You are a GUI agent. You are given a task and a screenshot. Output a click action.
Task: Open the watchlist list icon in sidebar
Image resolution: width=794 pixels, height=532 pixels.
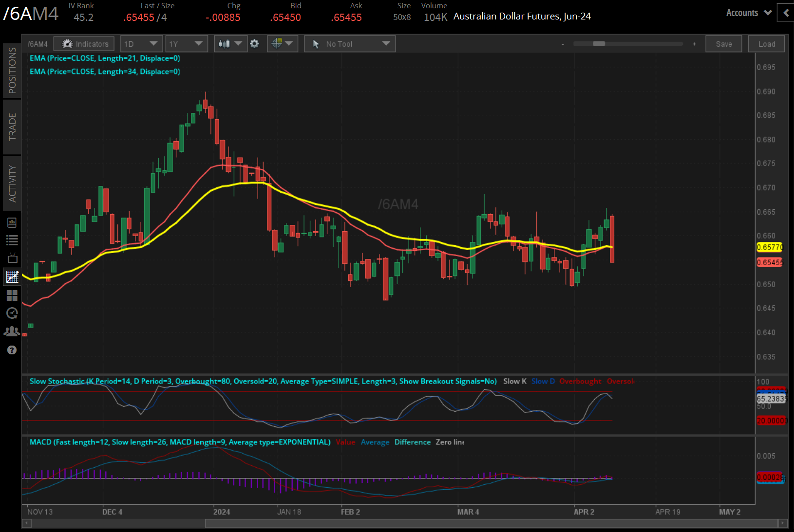(12, 240)
